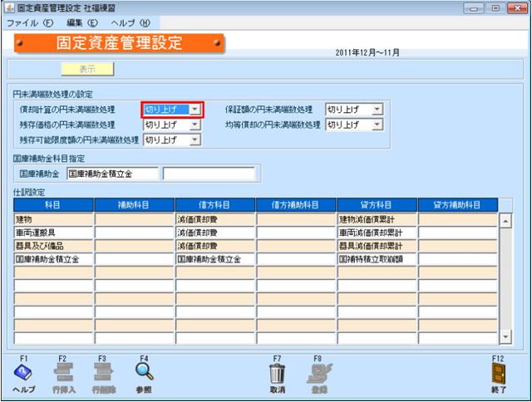The image size is (532, 402).
Task: Click the 国庫補助金積立金 input field
Action: pos(113,174)
